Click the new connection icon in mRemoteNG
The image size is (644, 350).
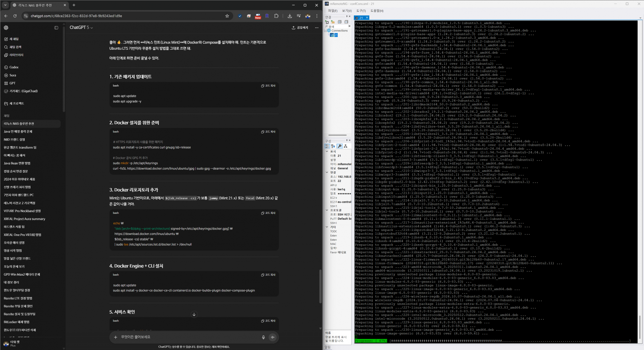point(327,22)
